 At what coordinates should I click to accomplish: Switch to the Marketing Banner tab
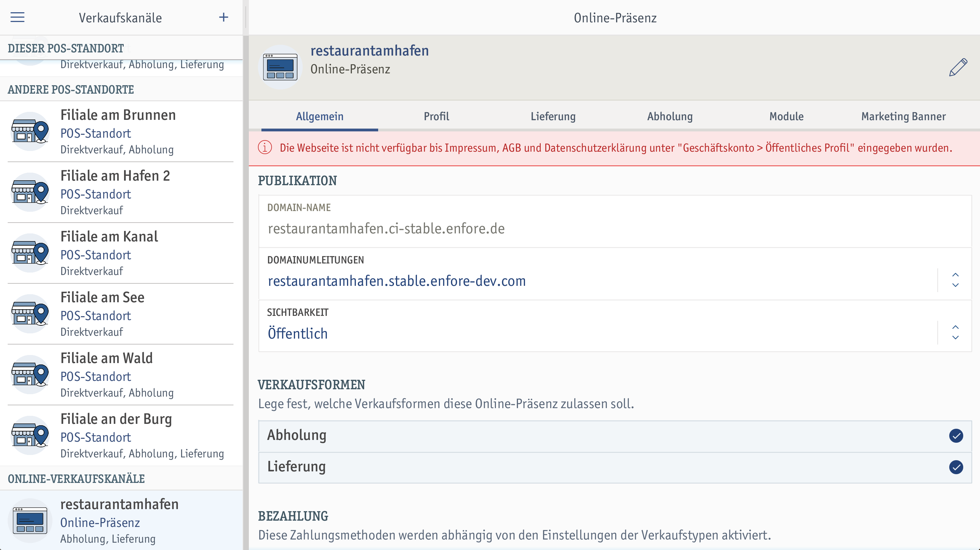coord(903,116)
